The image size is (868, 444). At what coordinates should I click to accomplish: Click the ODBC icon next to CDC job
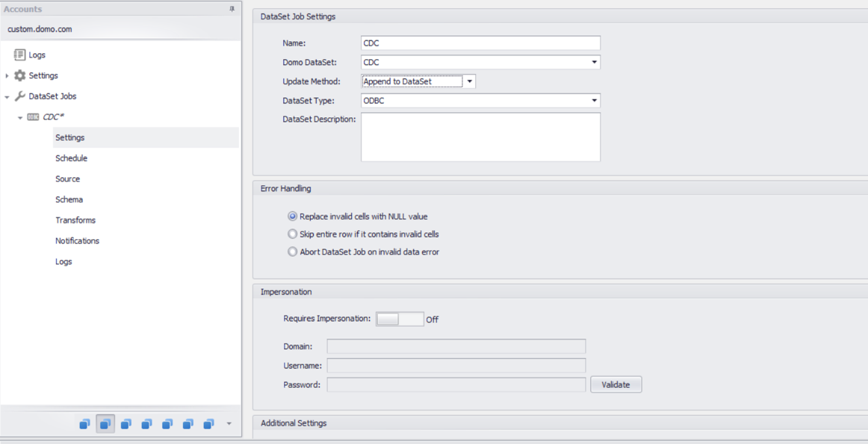point(33,117)
